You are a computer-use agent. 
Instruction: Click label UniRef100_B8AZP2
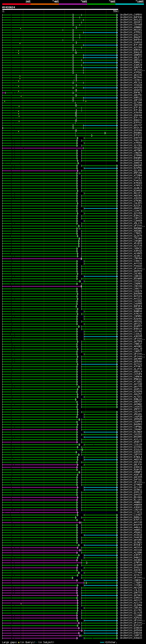tap(131, 37)
